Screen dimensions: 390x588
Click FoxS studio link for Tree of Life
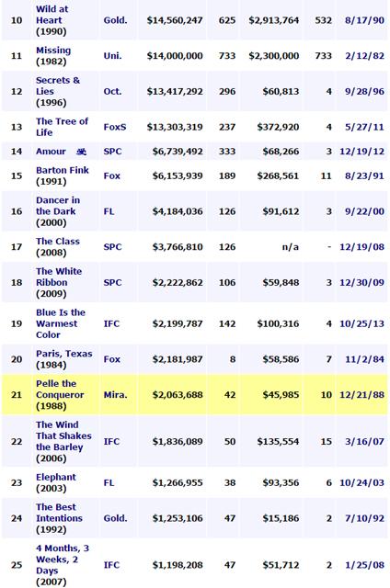click(x=115, y=127)
